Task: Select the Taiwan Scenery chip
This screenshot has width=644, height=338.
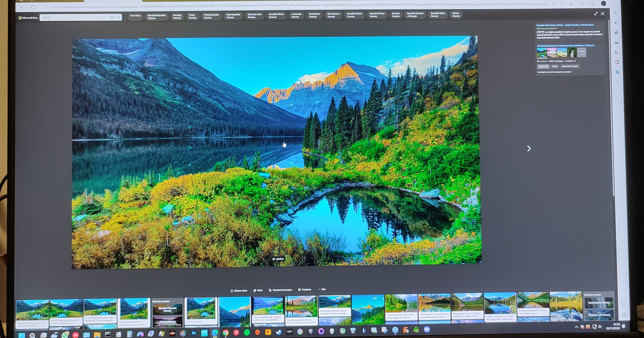Action: 456,16
